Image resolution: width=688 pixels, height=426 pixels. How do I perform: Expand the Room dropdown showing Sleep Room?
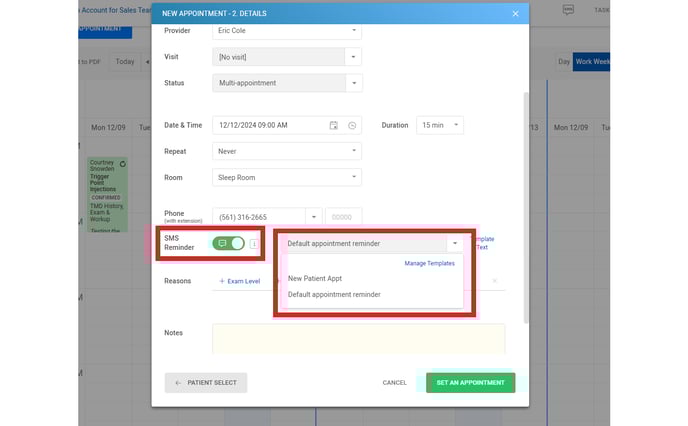tap(287, 178)
